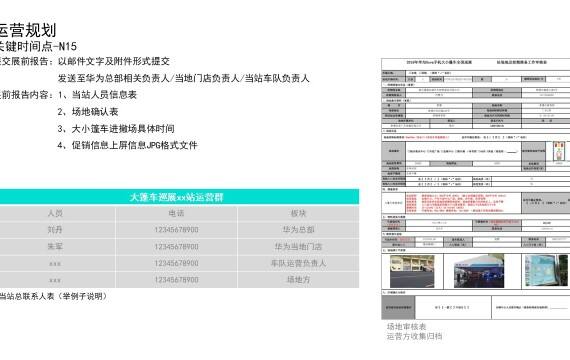Select phone number in 刘丹 row

[176, 230]
